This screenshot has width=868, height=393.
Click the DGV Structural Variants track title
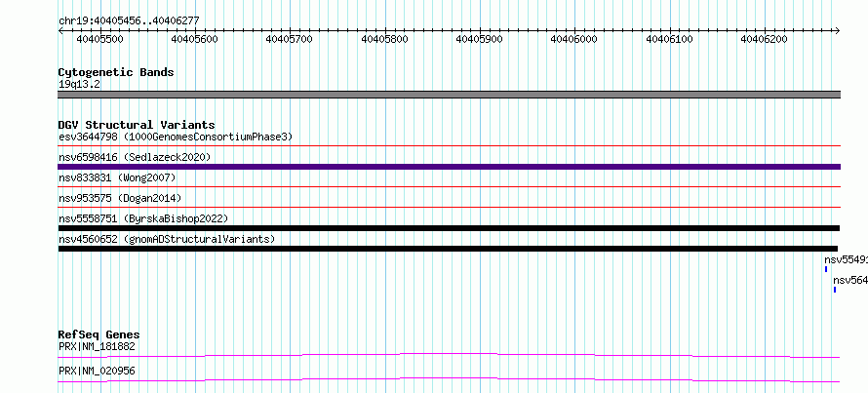click(137, 125)
